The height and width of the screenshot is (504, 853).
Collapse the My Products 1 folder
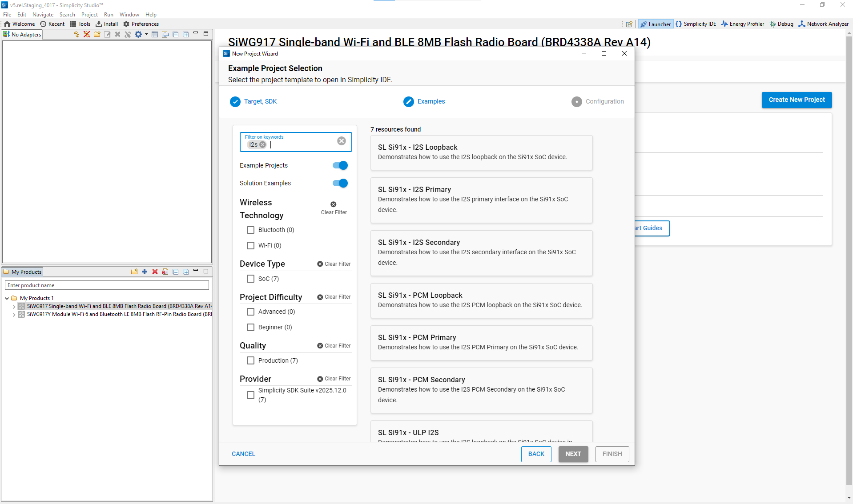click(7, 298)
